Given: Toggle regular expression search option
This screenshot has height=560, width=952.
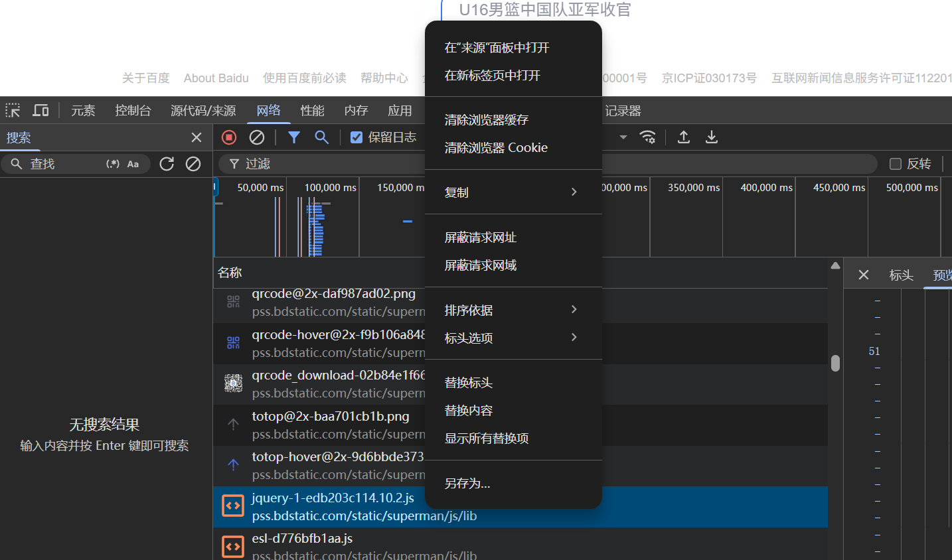Looking at the screenshot, I should pyautogui.click(x=113, y=164).
